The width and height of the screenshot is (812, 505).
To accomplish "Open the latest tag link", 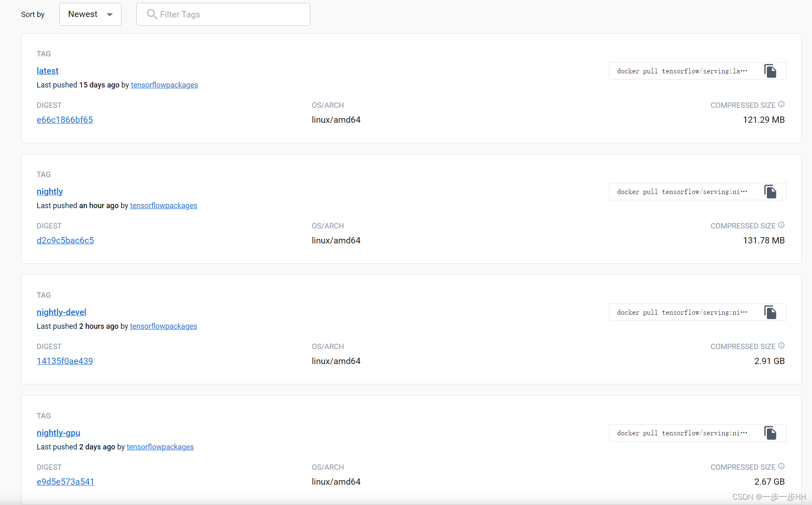I will coord(48,71).
